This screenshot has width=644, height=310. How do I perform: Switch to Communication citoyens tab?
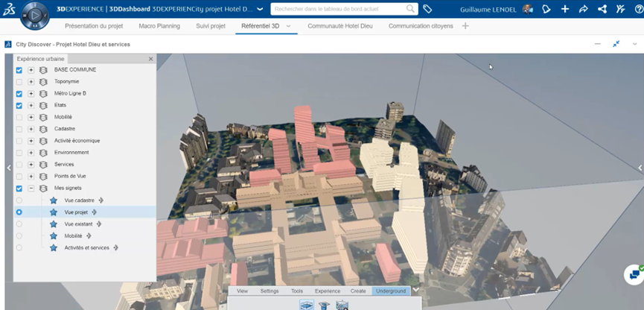coord(421,26)
